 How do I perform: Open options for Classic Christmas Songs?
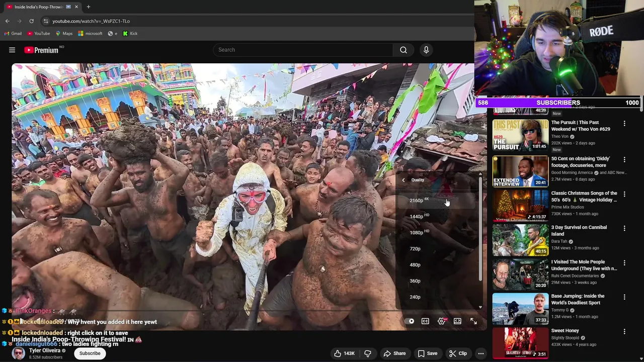(624, 194)
